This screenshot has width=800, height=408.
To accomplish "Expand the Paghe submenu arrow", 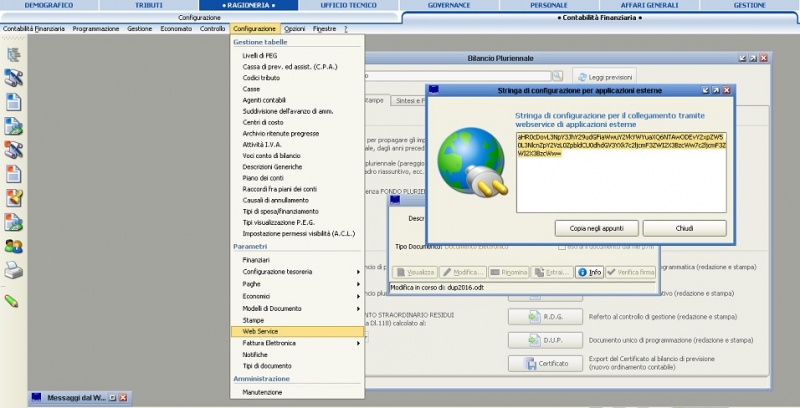I will pos(358,284).
